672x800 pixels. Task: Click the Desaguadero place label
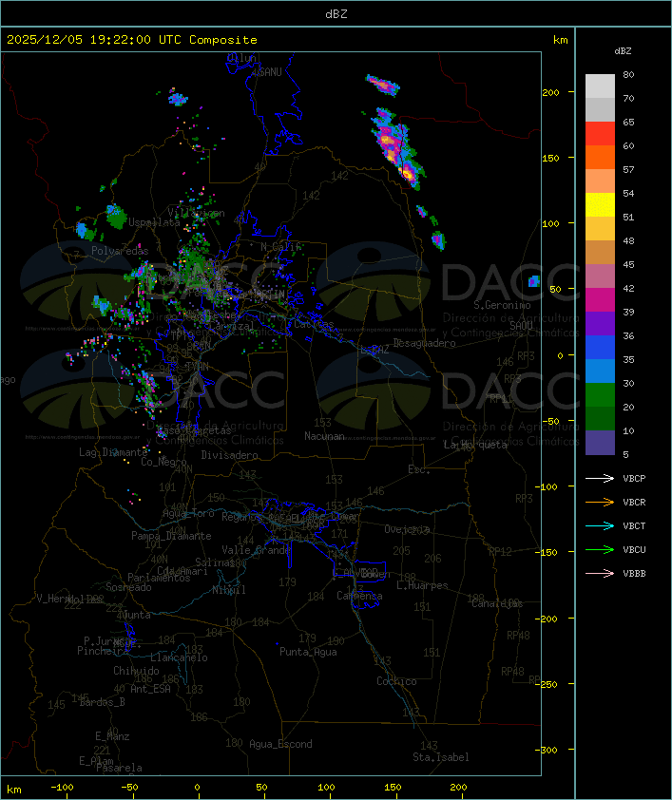pyautogui.click(x=425, y=343)
